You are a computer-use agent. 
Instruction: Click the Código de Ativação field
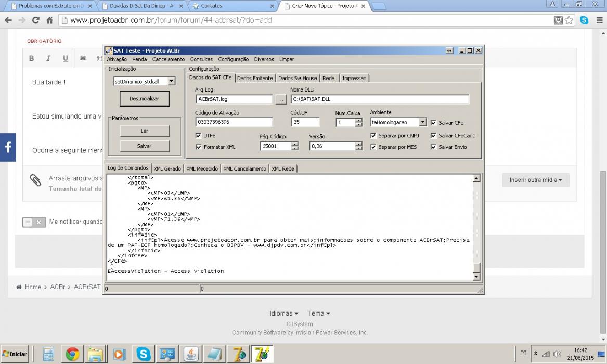tap(234, 122)
